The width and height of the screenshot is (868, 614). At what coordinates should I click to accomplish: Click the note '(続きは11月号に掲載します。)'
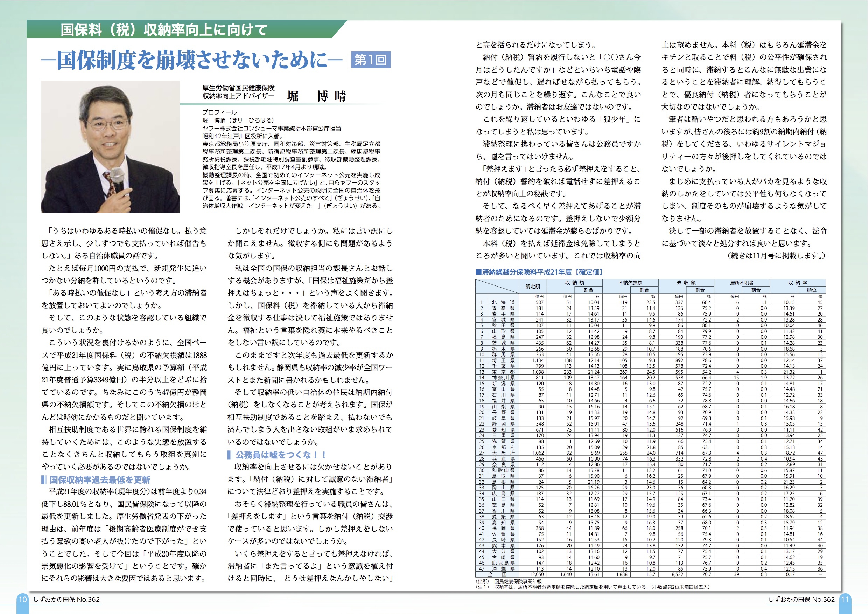777,256
